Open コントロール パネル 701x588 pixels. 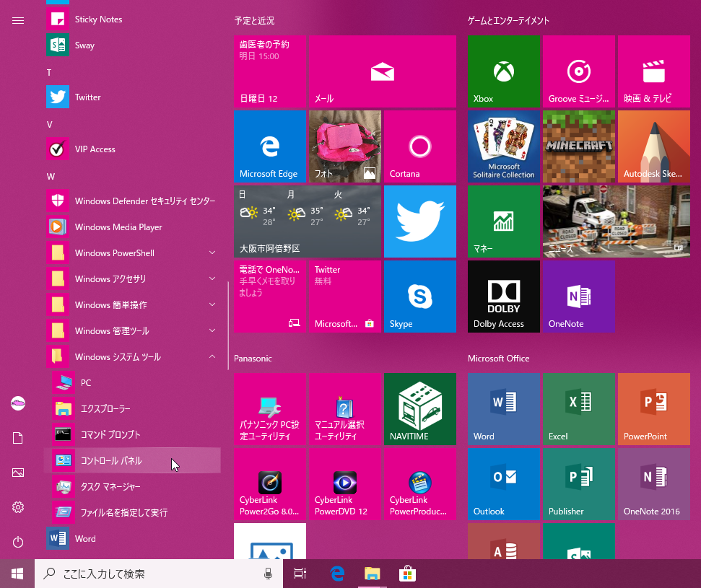pyautogui.click(x=132, y=460)
